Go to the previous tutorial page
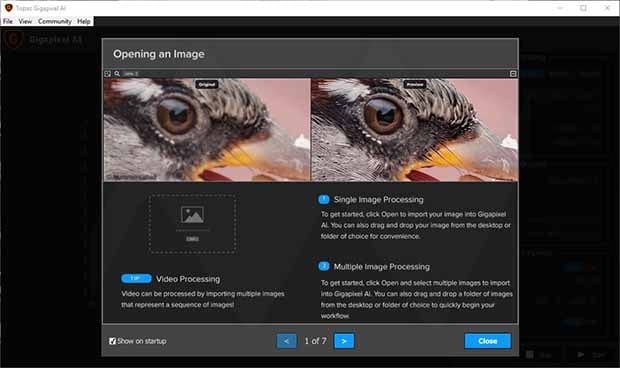Screen dimensions: 620x368 click(x=286, y=341)
